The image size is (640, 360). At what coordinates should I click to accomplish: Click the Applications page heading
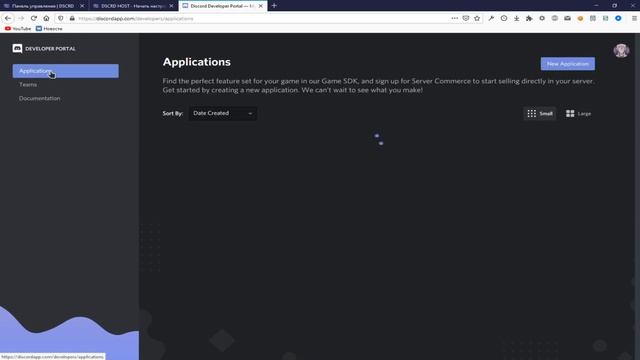coord(197,62)
